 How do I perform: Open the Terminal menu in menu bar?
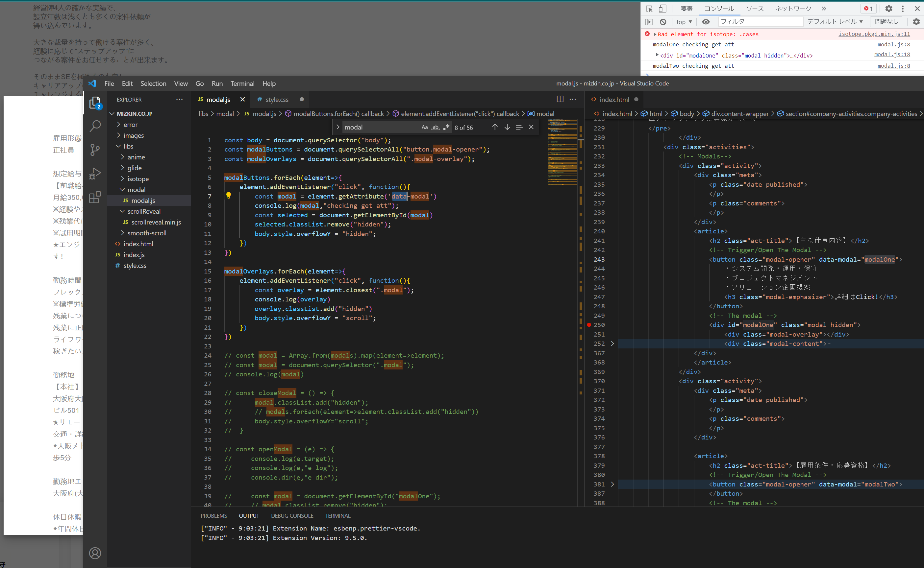click(242, 83)
